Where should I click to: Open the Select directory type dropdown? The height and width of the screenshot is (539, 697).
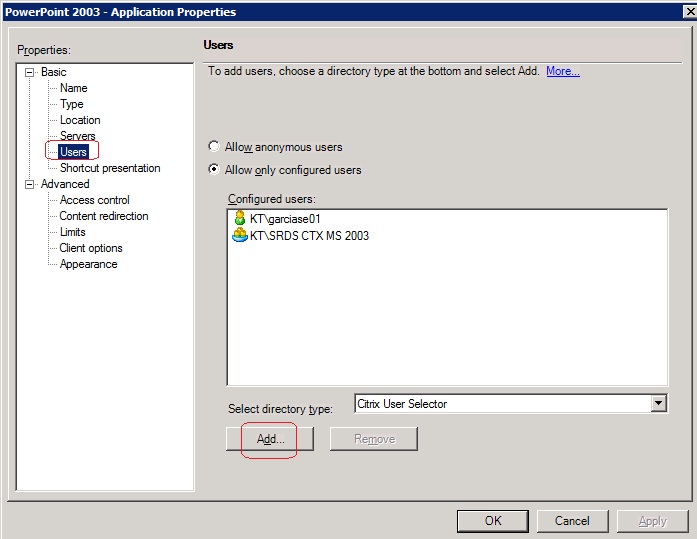(x=658, y=404)
